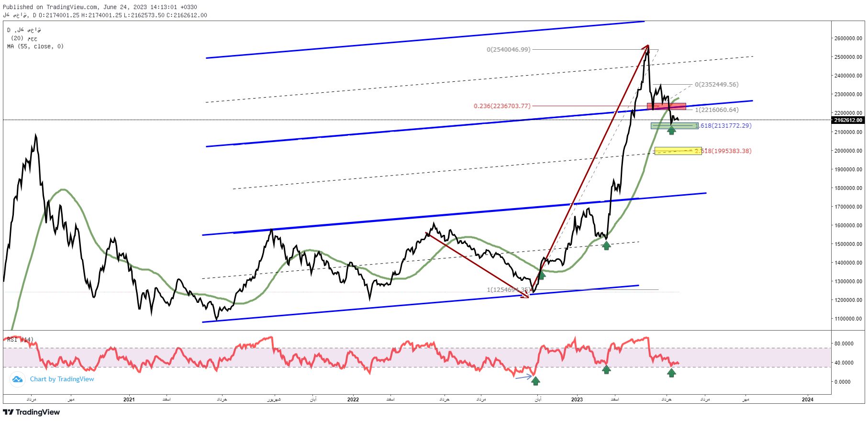Image resolution: width=868 pixels, height=421 pixels.
Task: Click the MA (55, close, 0) legend
Action: 35,46
